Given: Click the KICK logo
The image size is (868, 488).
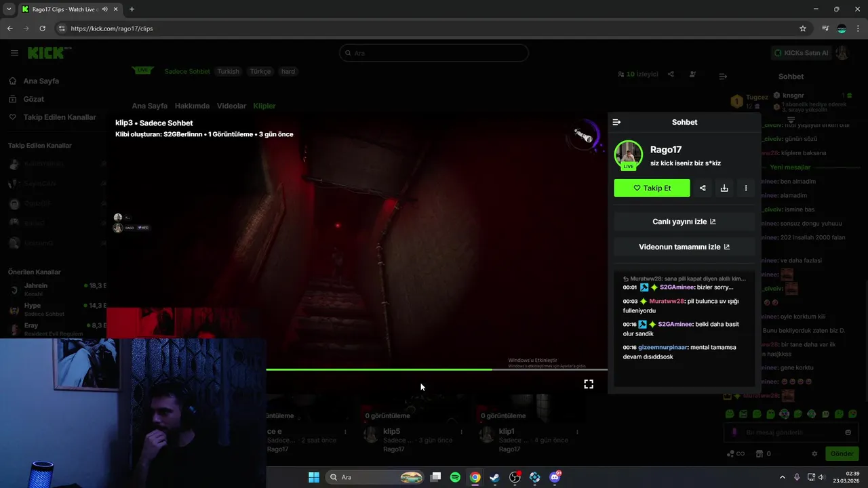Looking at the screenshot, I should click(x=50, y=53).
